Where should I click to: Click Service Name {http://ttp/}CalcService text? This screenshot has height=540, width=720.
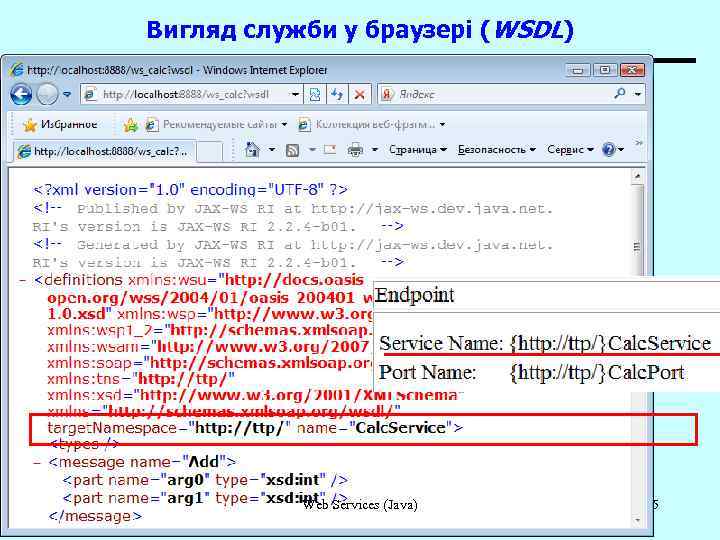(545, 343)
